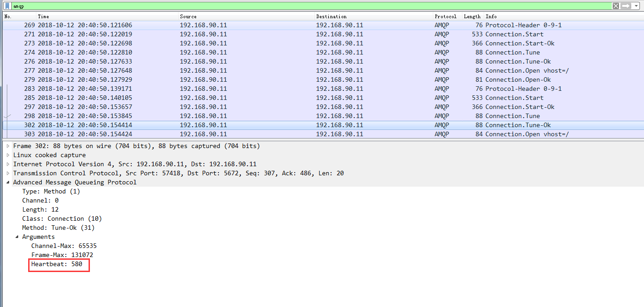Sort packets by the Length column header
The width and height of the screenshot is (644, 307).
coord(473,16)
